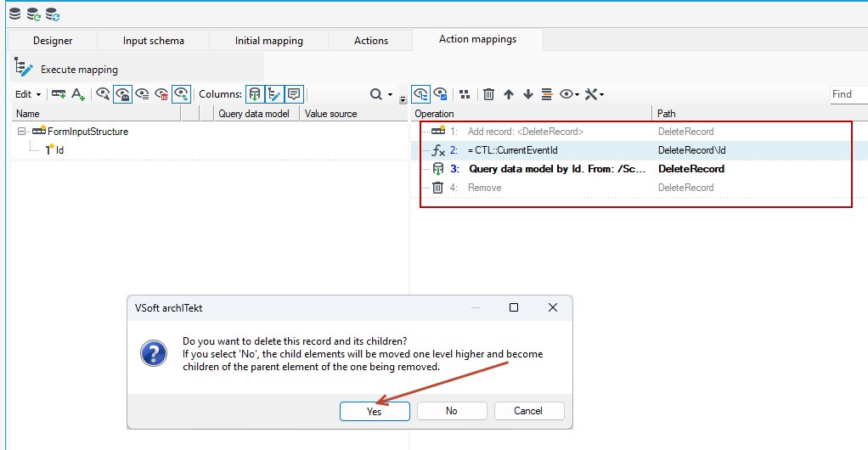This screenshot has width=868, height=450.
Task: Move operation down with down arrow
Action: pos(528,94)
